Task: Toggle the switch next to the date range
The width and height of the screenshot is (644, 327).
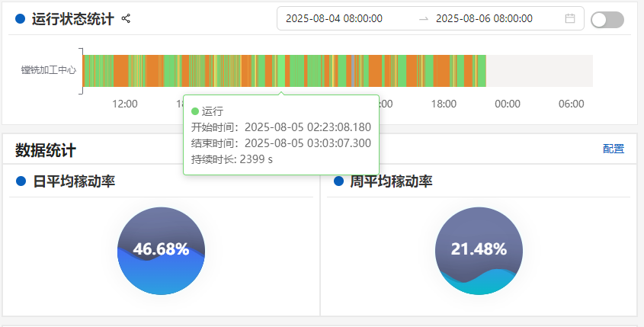Action: click(607, 20)
